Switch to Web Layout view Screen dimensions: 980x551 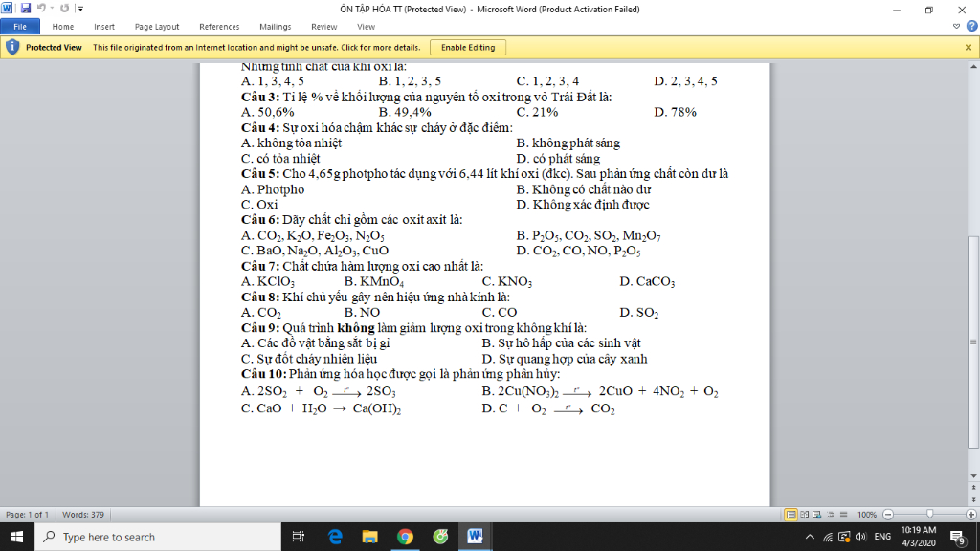tap(817, 515)
